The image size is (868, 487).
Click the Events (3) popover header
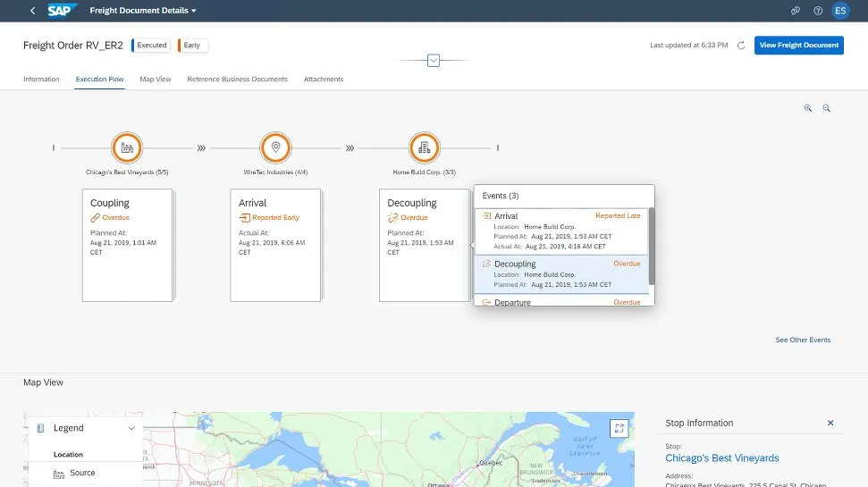pyautogui.click(x=501, y=196)
